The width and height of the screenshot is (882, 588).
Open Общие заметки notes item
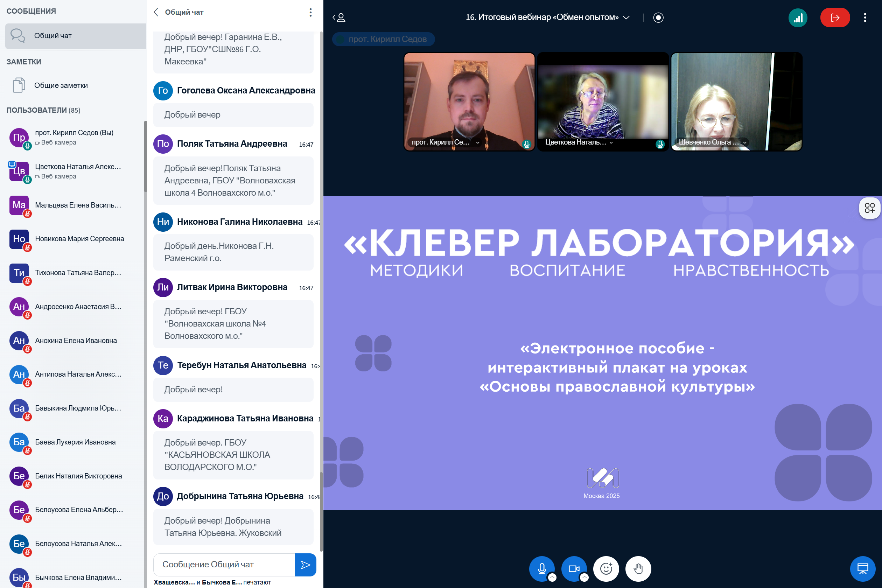(x=61, y=85)
